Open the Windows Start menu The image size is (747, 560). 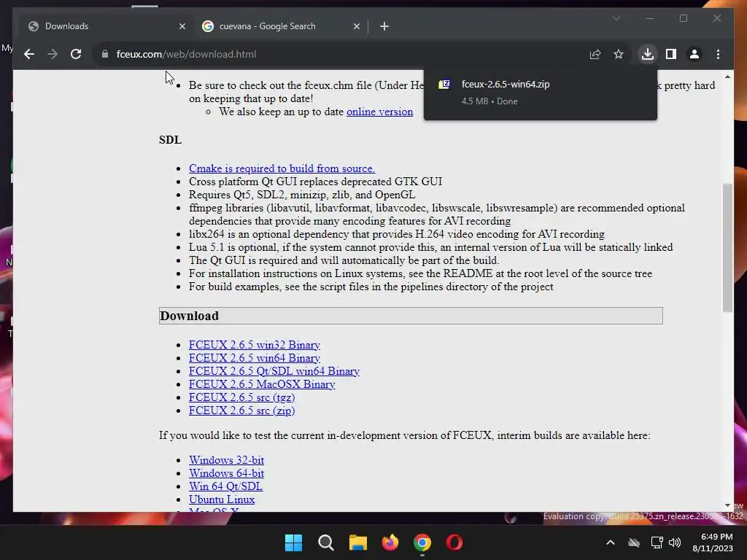tap(293, 542)
